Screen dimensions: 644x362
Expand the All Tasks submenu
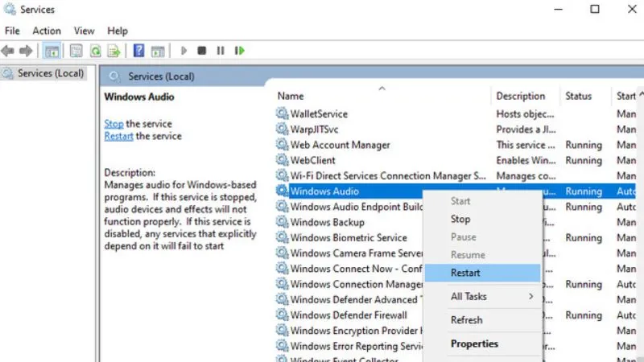coord(483,296)
